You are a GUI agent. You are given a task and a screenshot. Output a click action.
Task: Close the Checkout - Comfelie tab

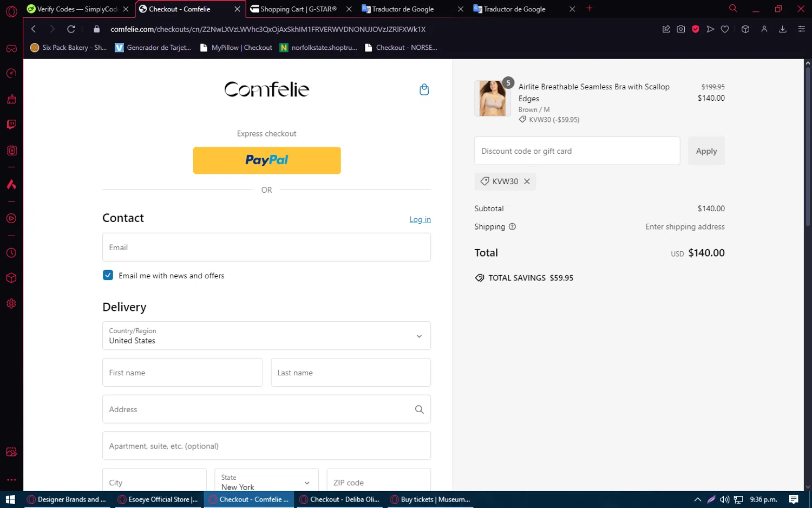237,9
